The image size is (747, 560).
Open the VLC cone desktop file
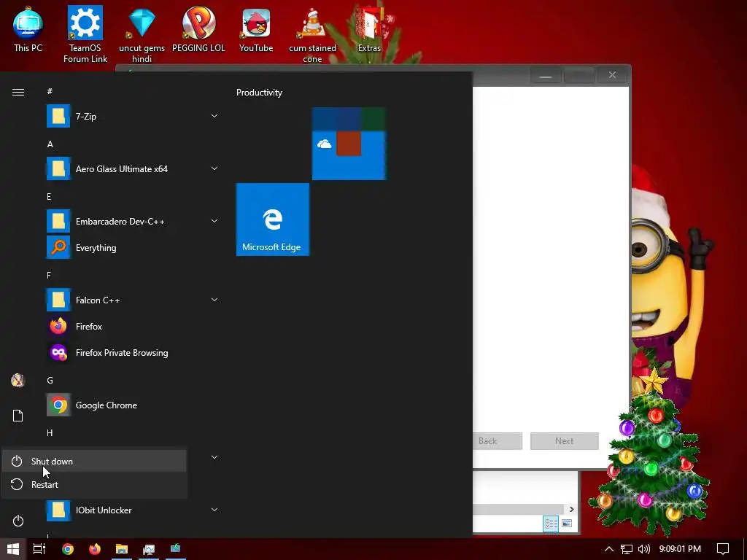coord(312,34)
